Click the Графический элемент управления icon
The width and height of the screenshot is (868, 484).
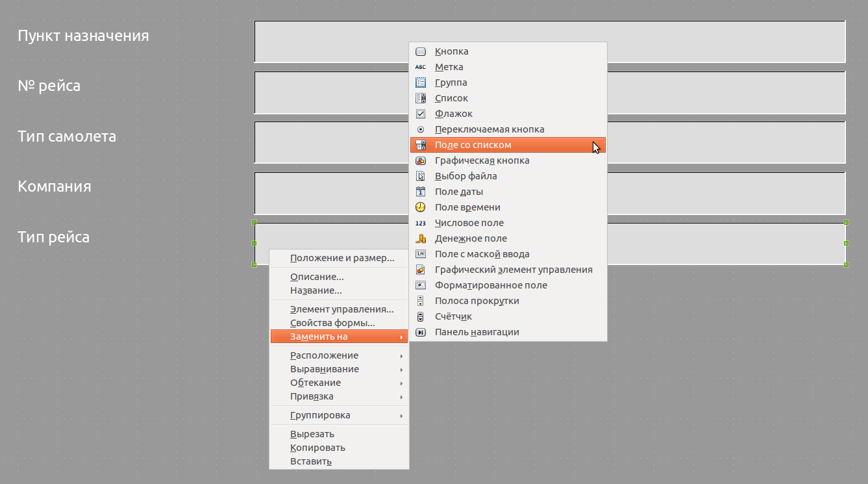coord(421,270)
